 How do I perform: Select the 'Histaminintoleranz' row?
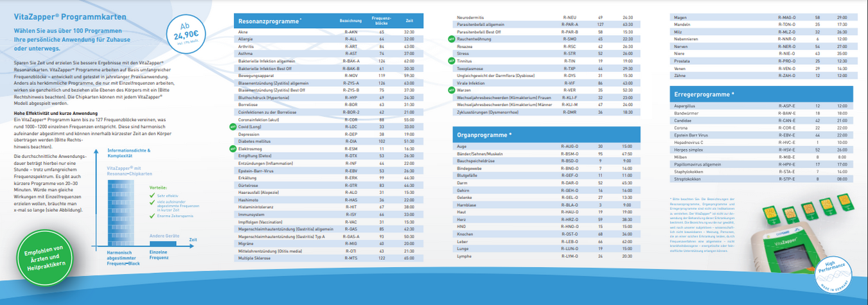(x=328, y=207)
